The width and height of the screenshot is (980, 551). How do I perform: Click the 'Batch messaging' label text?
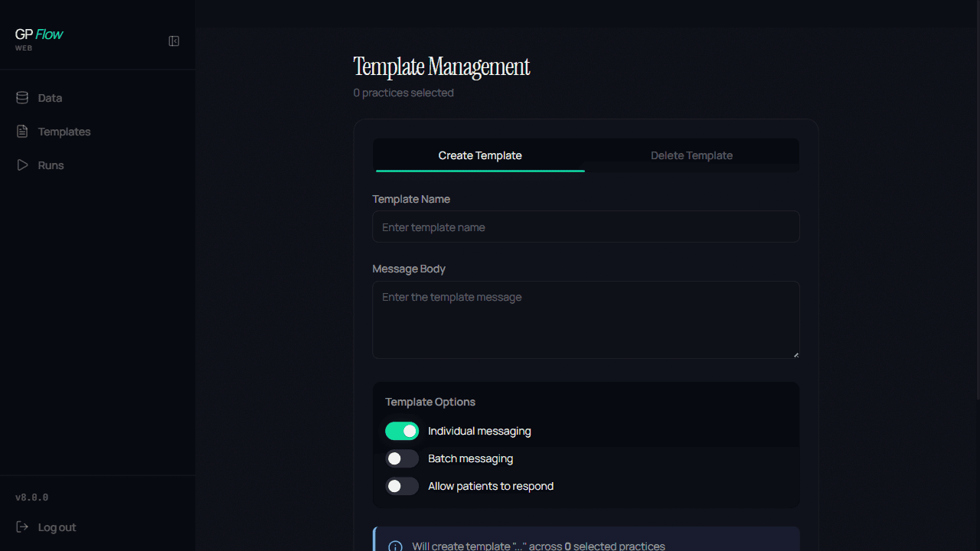471,458
